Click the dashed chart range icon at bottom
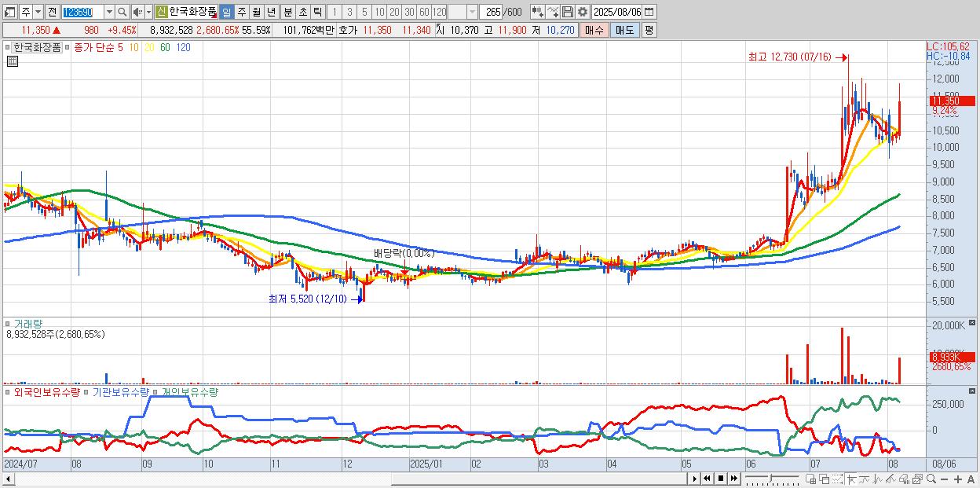This screenshot has width=980, height=488. [838, 479]
